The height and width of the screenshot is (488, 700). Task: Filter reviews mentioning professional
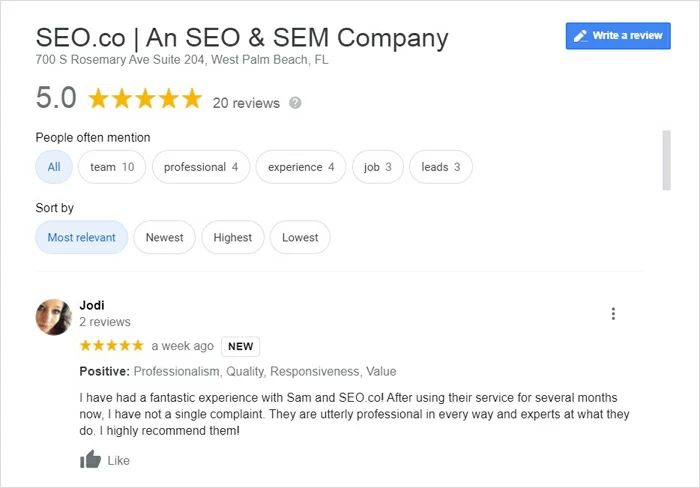point(201,167)
